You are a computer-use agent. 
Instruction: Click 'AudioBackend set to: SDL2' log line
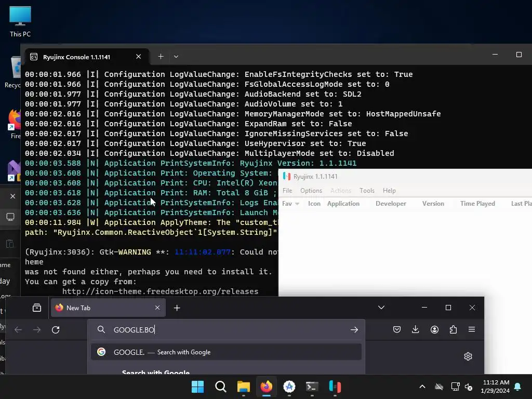[193, 94]
